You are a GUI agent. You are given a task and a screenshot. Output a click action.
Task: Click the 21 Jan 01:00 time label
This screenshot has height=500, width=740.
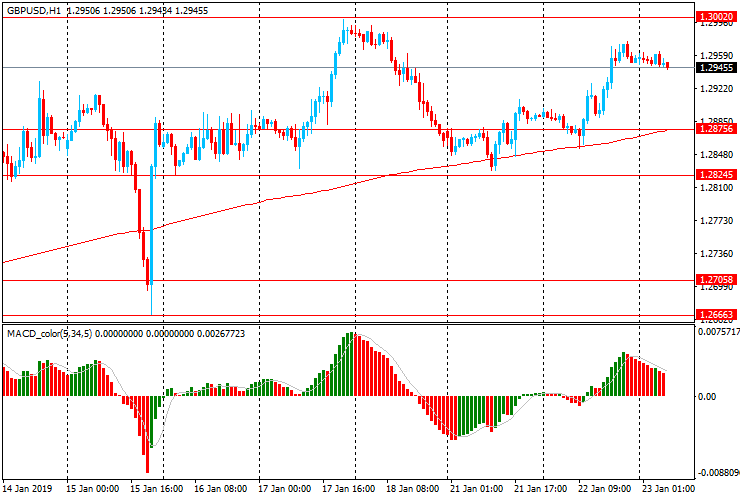[476, 489]
